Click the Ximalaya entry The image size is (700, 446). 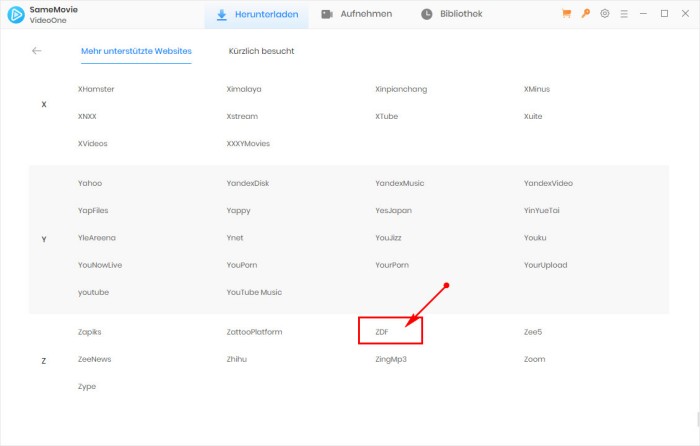click(244, 89)
